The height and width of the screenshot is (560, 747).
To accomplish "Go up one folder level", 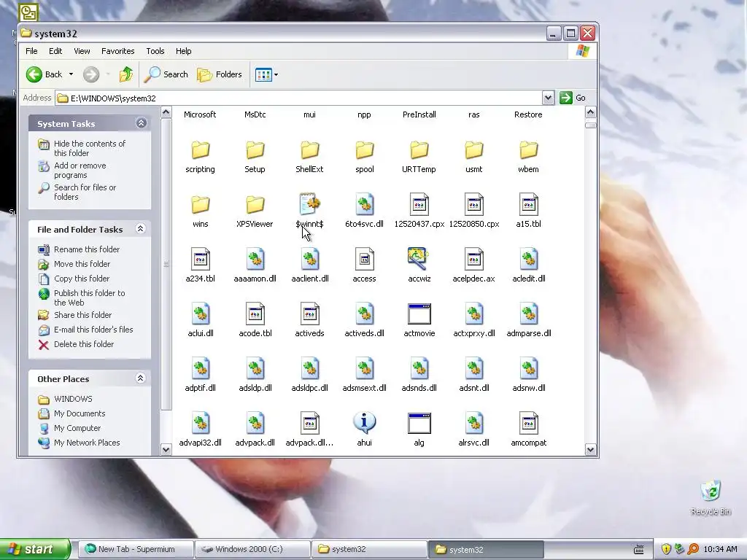I will coord(126,74).
